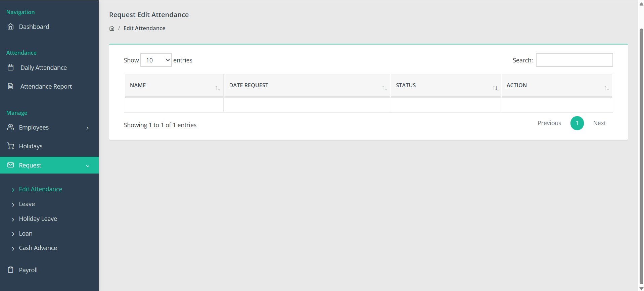
Task: Expand the Employees submenu chevron
Action: (88, 128)
